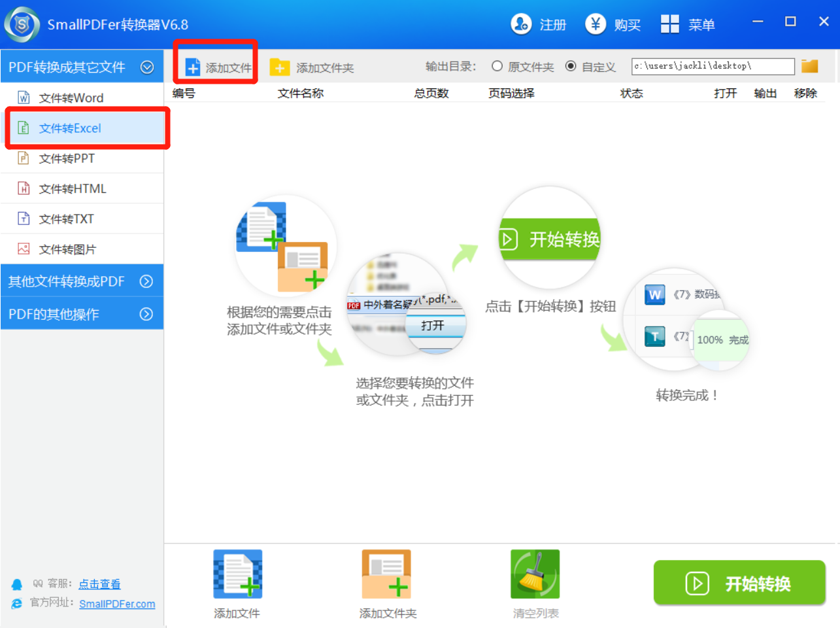Viewport: 840px width, 628px height.
Task: Expand the PDF的其他操作 section arrow
Action: coord(146,314)
